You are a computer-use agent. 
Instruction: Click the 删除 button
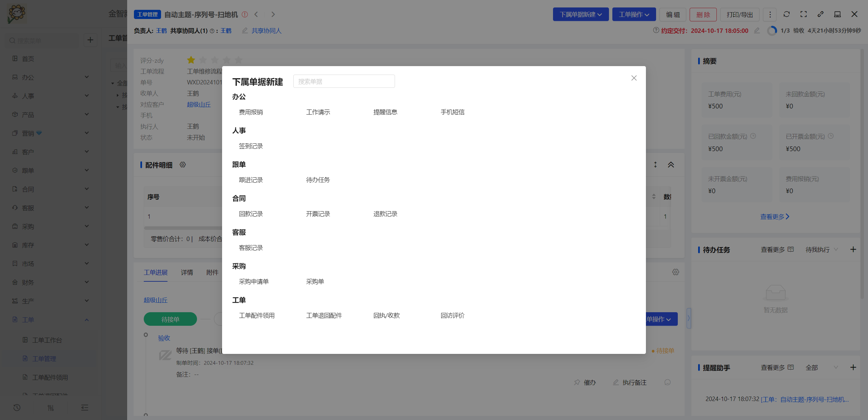[703, 14]
